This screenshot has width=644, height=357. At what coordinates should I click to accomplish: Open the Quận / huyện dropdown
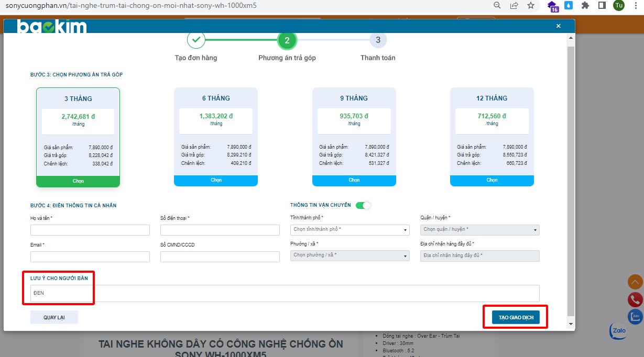point(480,230)
